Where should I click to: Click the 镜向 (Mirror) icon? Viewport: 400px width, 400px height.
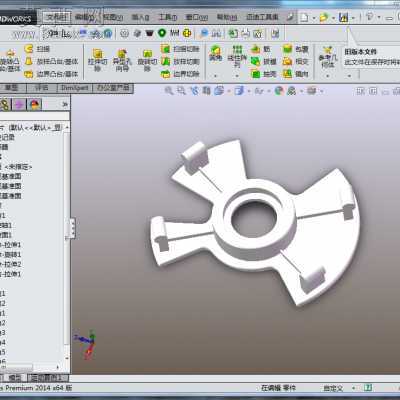(287, 74)
